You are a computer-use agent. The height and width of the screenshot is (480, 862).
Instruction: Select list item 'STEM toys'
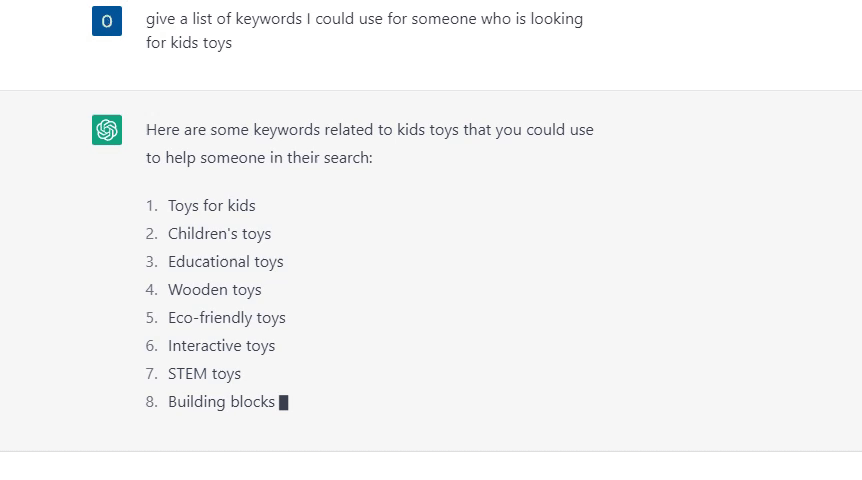point(205,374)
